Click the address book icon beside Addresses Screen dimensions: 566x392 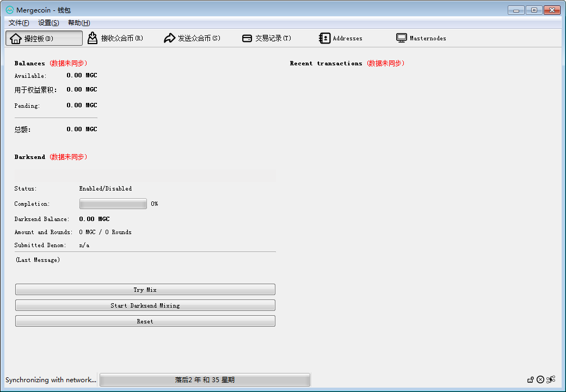click(324, 38)
